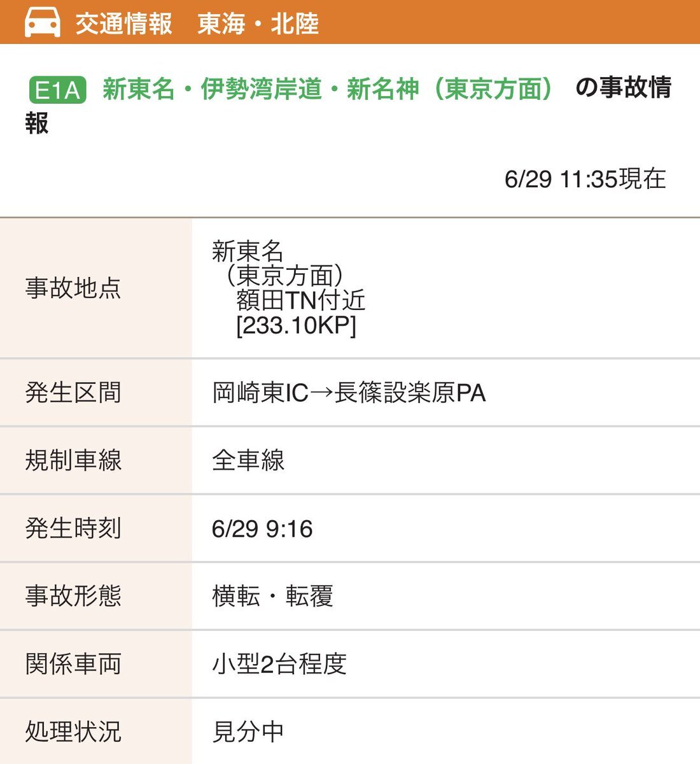Viewport: 700px width, 764px height.
Task: Click the 事故形態 row label
Action: 73,596
